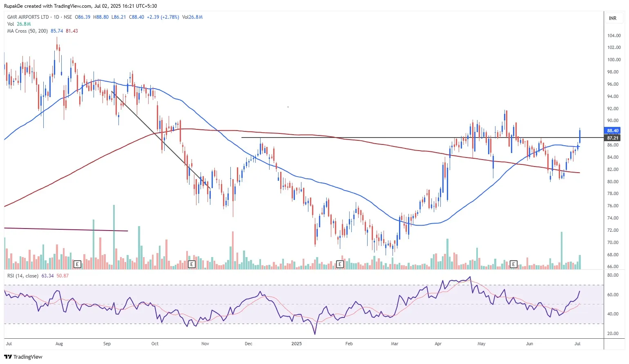Click the May label on the time axis
This screenshot has width=629, height=364.
coord(482,344)
